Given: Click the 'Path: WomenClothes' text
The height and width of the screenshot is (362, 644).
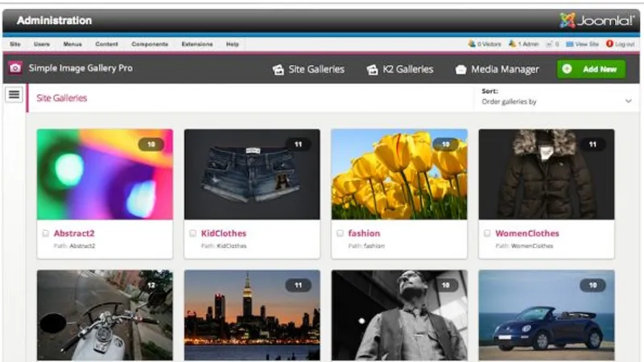Looking at the screenshot, I should (x=524, y=246).
